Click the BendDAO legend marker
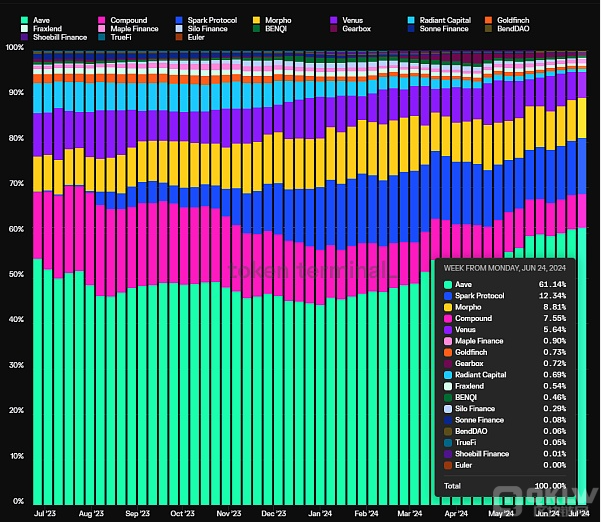 (489, 29)
